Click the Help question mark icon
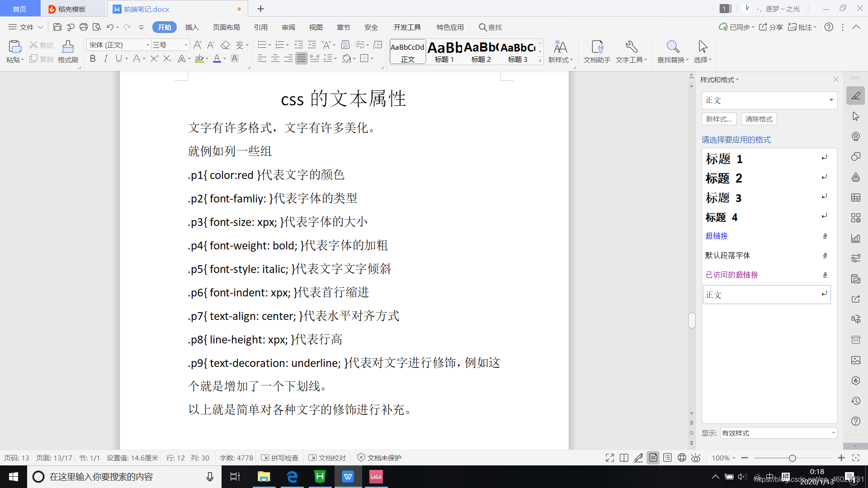Image resolution: width=868 pixels, height=488 pixels. point(829,27)
